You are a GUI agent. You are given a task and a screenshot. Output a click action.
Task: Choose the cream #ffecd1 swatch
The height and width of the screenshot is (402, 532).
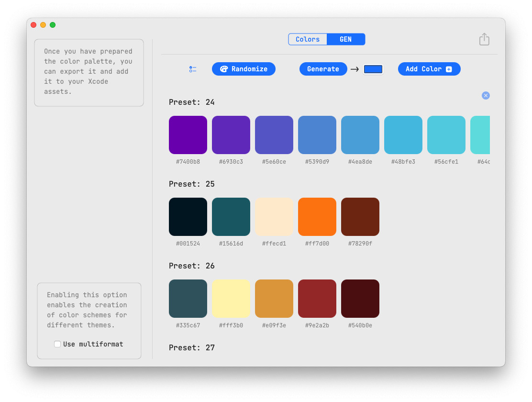(274, 217)
